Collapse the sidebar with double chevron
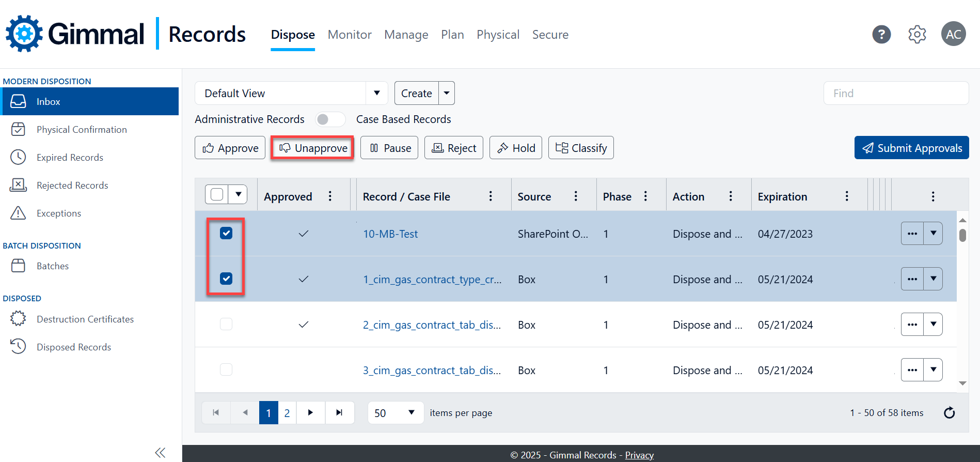980x462 pixels. pos(160,453)
